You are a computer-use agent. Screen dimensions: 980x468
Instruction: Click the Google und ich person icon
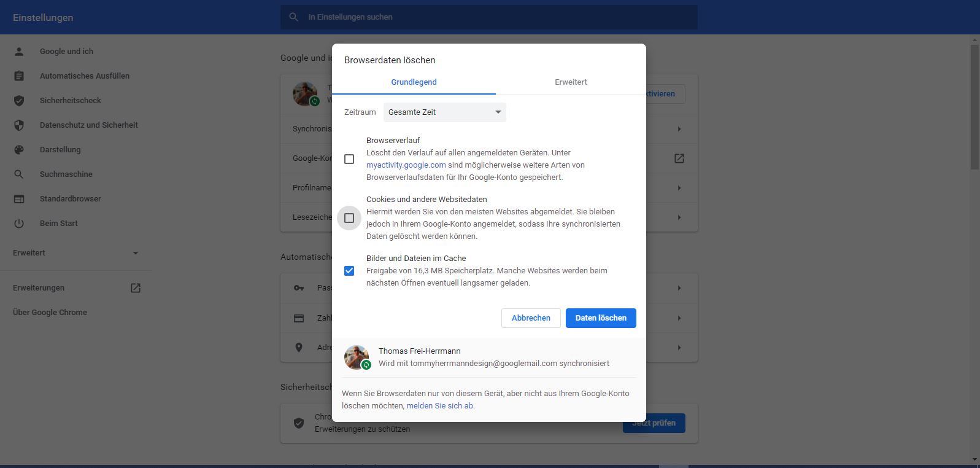(x=19, y=52)
